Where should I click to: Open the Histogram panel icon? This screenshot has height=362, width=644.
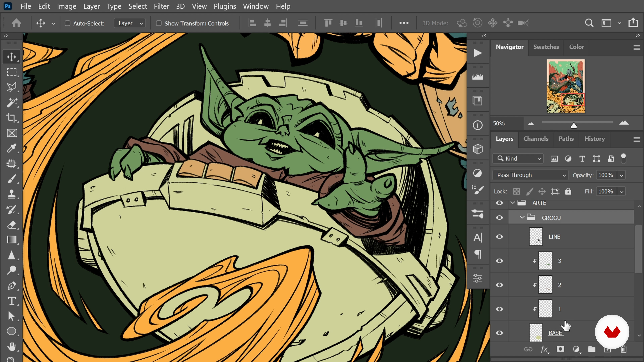[477, 76]
